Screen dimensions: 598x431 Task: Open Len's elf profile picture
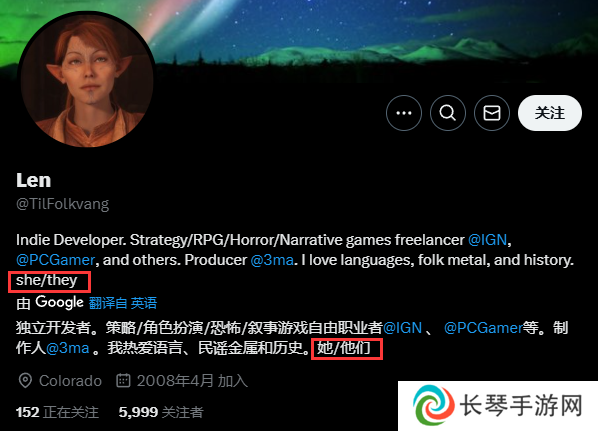[87, 79]
